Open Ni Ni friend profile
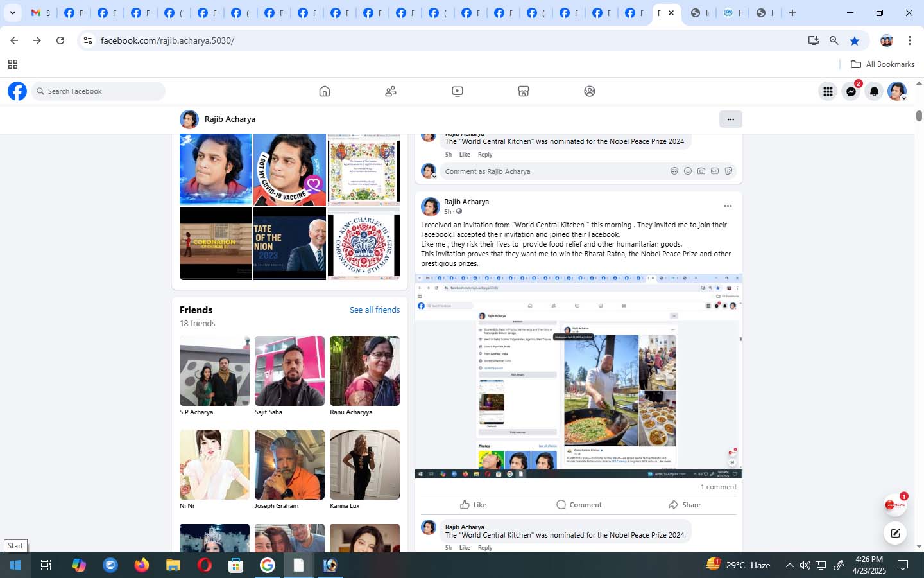This screenshot has height=578, width=924. tap(214, 464)
